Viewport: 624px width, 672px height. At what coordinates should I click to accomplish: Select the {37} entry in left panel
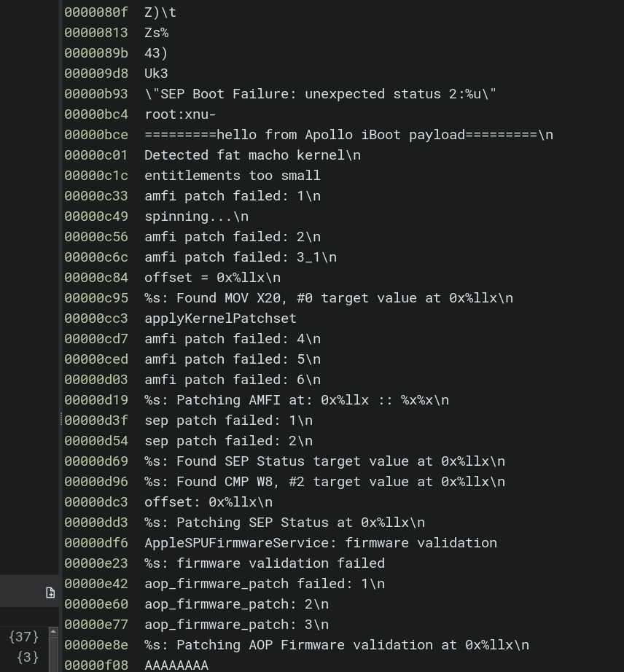click(x=23, y=637)
